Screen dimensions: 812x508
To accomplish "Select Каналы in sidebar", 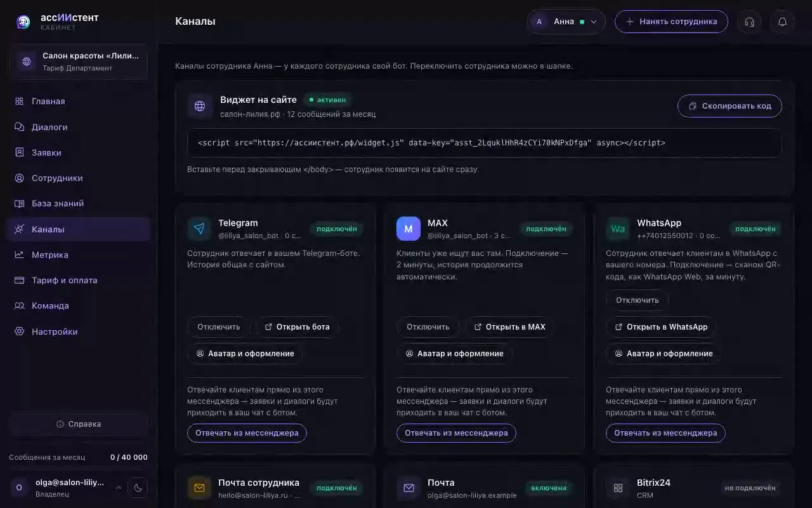I will tap(79, 229).
